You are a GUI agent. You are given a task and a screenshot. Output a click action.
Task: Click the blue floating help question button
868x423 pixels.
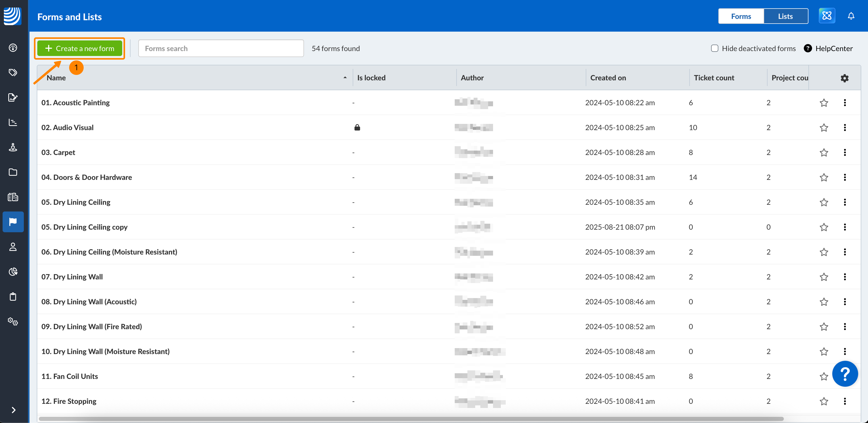click(845, 374)
